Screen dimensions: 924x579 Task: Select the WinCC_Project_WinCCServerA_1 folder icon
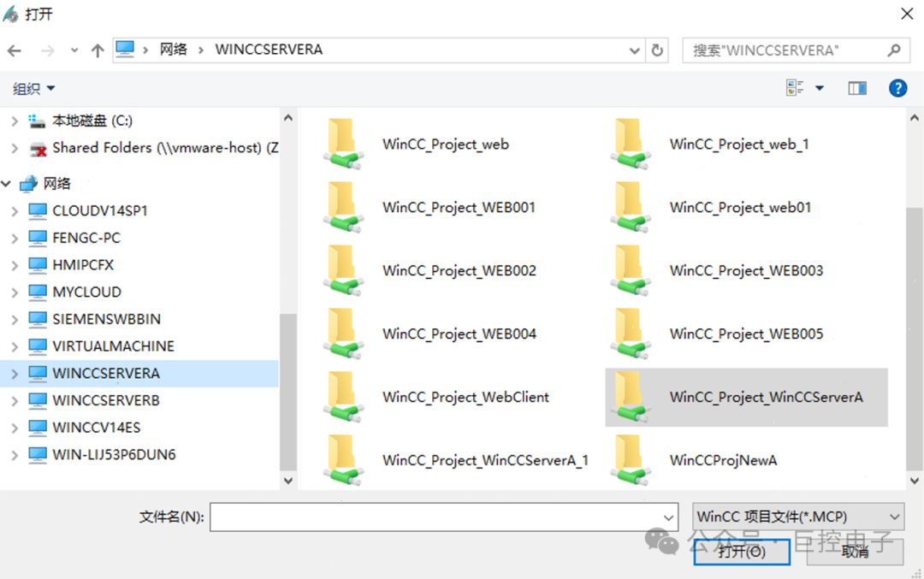click(x=343, y=459)
